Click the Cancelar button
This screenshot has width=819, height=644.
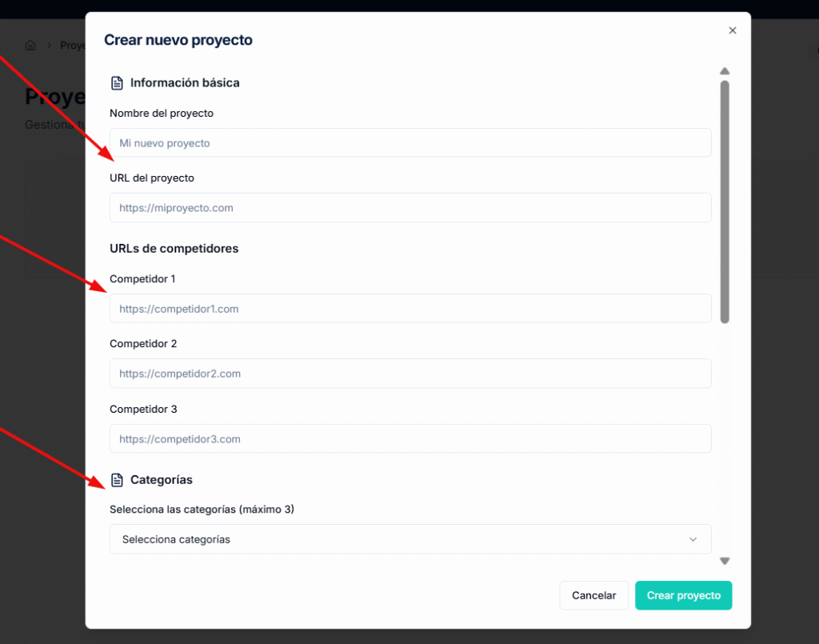(594, 595)
